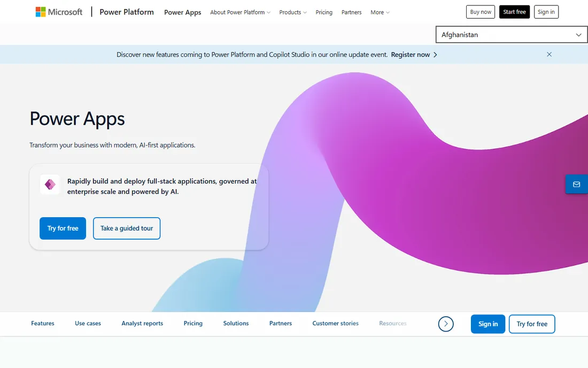Screen dimensions: 588x368
Task: Open Pricing in top navigation
Action: 324,12
